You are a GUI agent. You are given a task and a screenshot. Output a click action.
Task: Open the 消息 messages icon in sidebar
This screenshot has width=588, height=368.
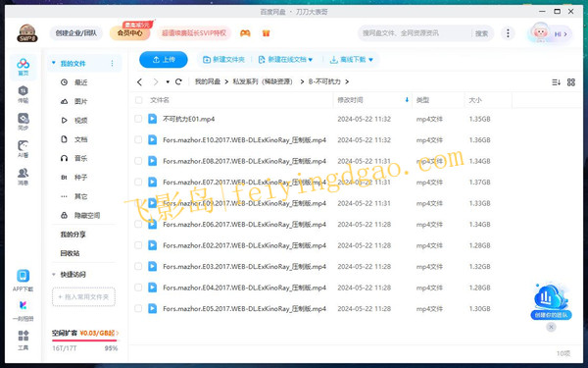click(x=23, y=177)
